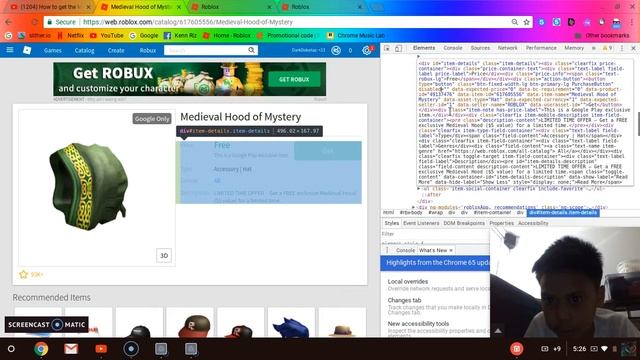Viewport: 640px width, 360px height.
Task: Click the browser address bar URL
Action: coord(188,22)
